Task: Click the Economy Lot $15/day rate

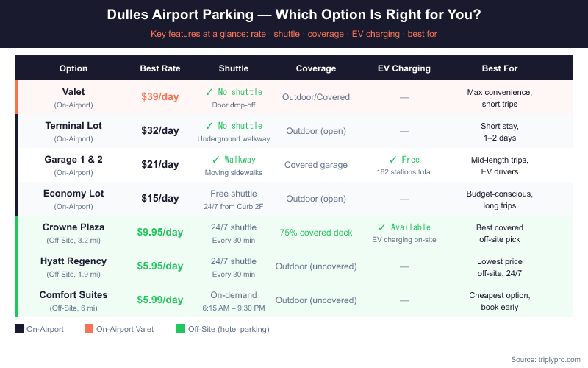Action: tap(160, 199)
